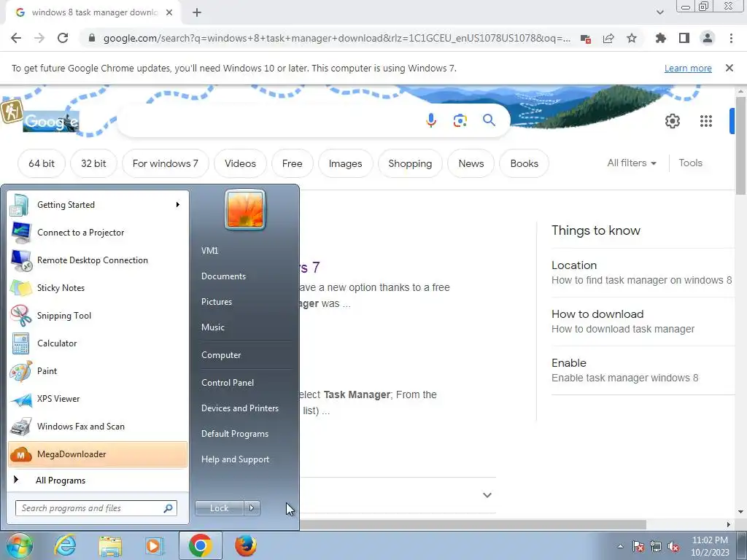747x560 pixels.
Task: Click the network tray icon
Action: [656, 546]
